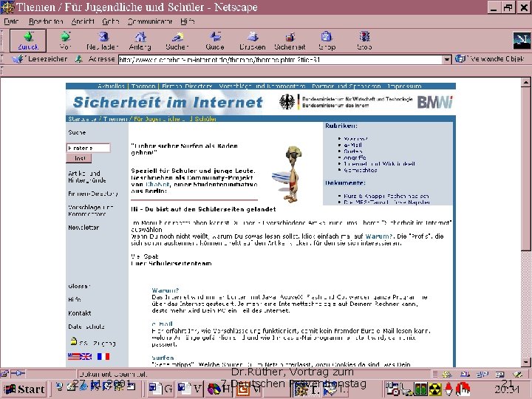Click the radioactive tray icon
The width and height of the screenshot is (532, 399).
pos(435,389)
